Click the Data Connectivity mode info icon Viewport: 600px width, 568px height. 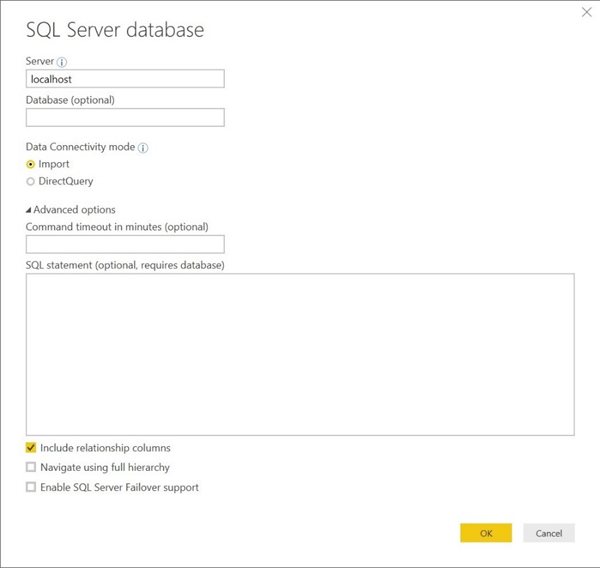143,148
